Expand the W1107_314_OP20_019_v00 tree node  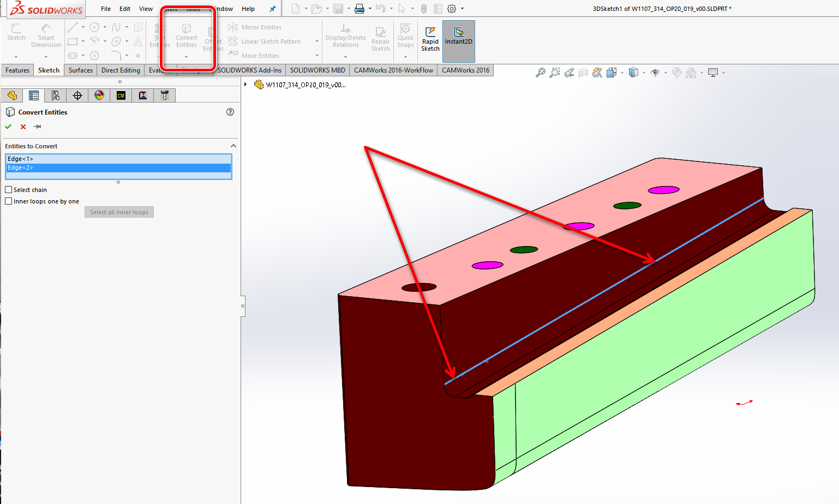(x=245, y=85)
